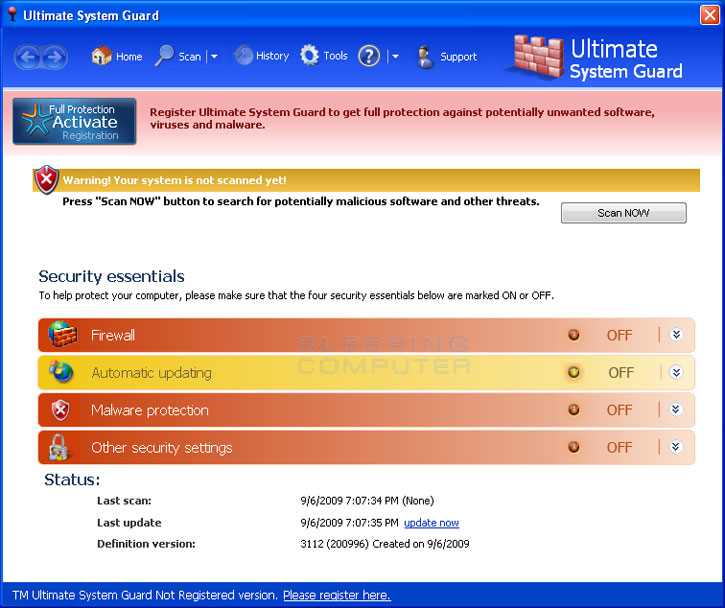Click the back arrow navigation icon
725x608 pixels.
click(28, 57)
